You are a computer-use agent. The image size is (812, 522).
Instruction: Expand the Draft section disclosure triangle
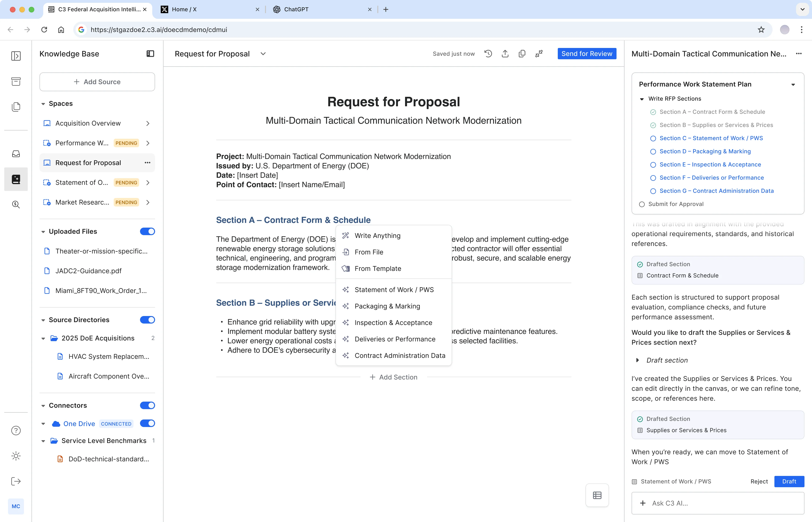tap(637, 360)
